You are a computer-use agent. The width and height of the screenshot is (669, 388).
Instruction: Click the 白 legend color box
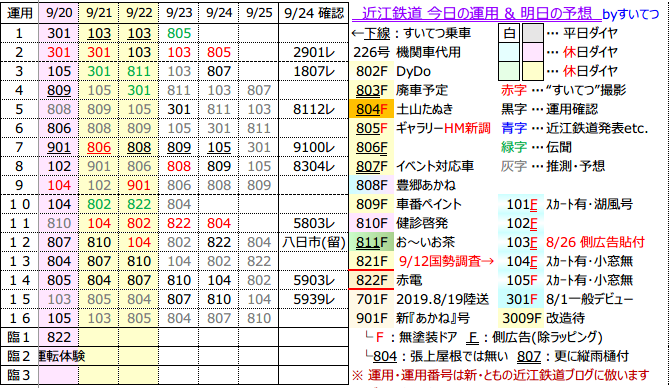point(509,33)
